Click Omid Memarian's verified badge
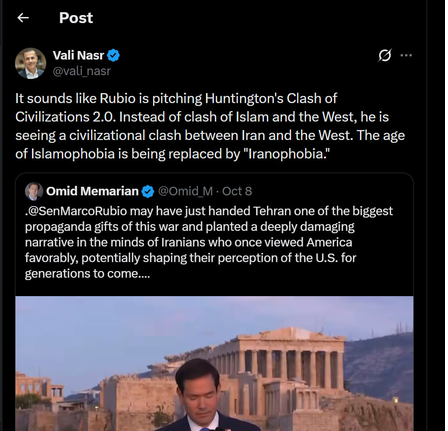Screen dimensions: 448x431 tap(148, 192)
